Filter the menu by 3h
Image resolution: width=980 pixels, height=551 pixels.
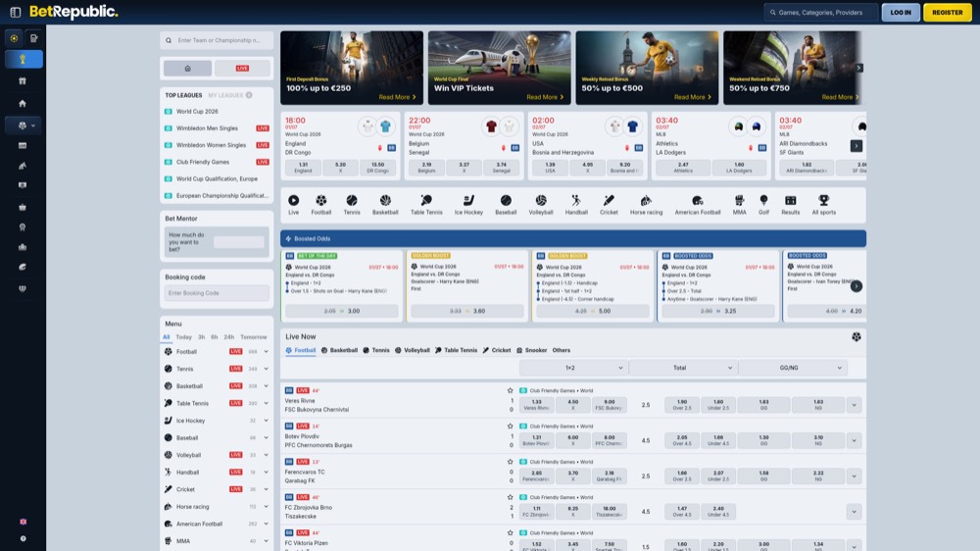pyautogui.click(x=201, y=337)
